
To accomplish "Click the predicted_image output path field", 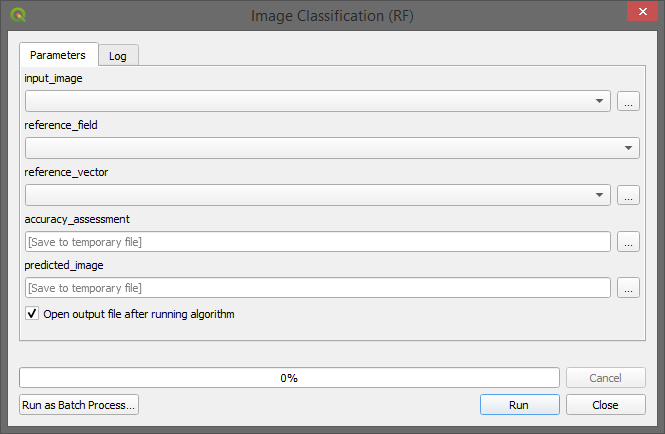I will [x=318, y=288].
